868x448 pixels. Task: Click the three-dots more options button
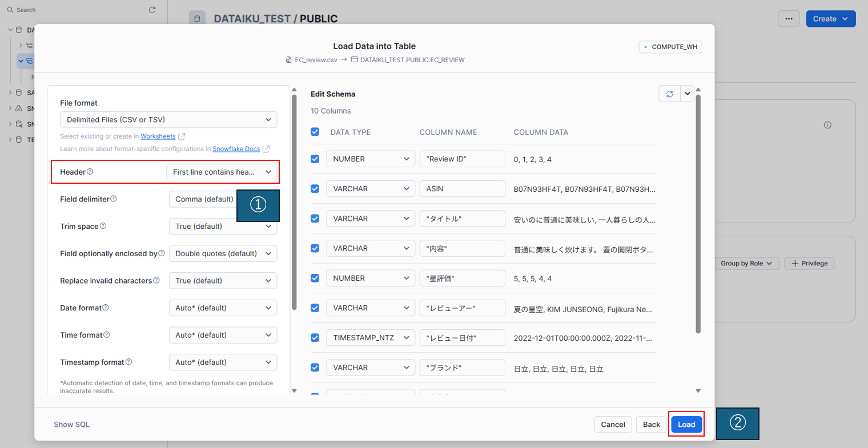click(x=789, y=19)
